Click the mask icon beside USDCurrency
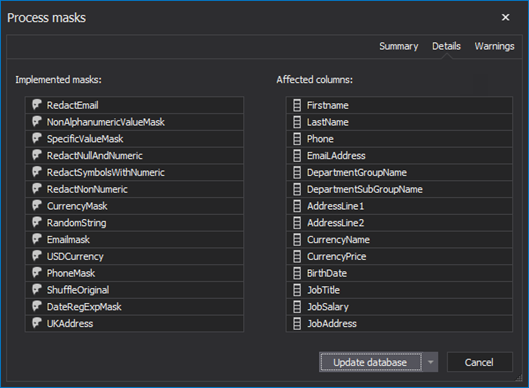The height and width of the screenshot is (388, 529). click(x=37, y=256)
